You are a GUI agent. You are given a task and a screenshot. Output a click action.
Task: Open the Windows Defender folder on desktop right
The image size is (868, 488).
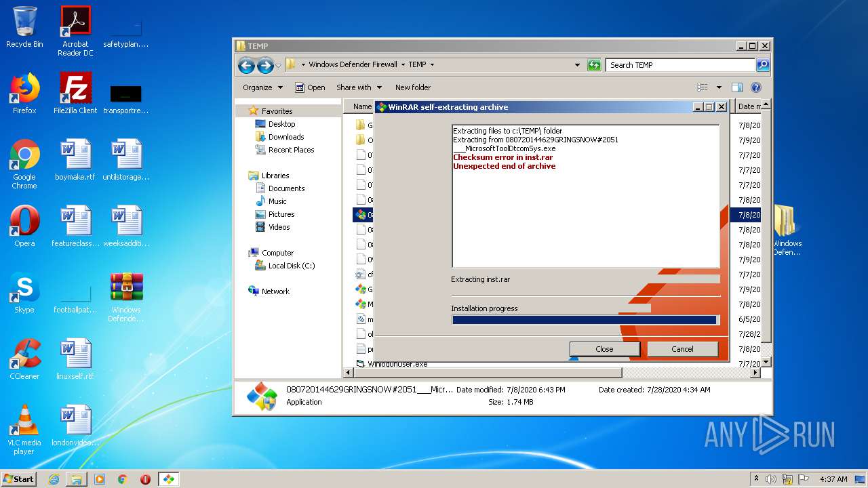787,231
